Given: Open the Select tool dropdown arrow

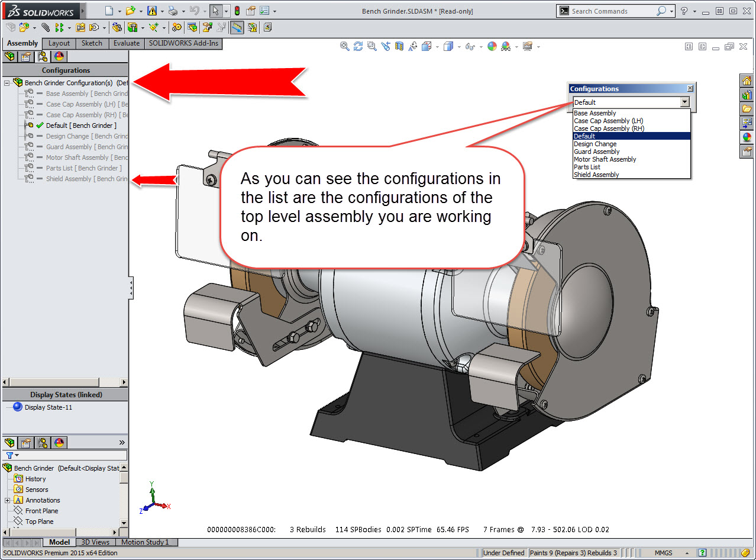Looking at the screenshot, I should click(x=226, y=11).
